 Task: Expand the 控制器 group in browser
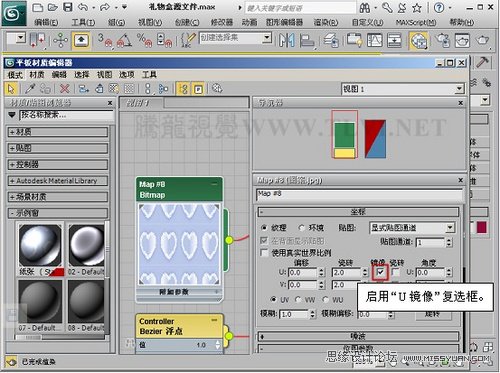pos(58,164)
